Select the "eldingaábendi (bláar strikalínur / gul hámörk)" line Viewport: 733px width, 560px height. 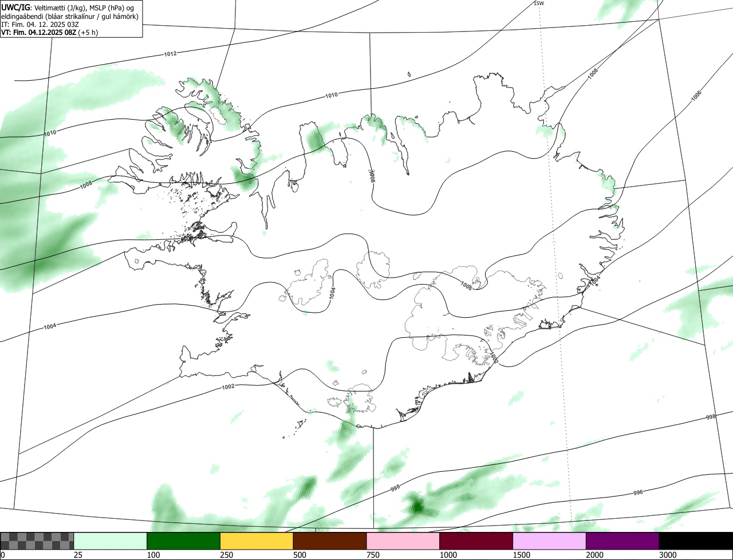(69, 16)
